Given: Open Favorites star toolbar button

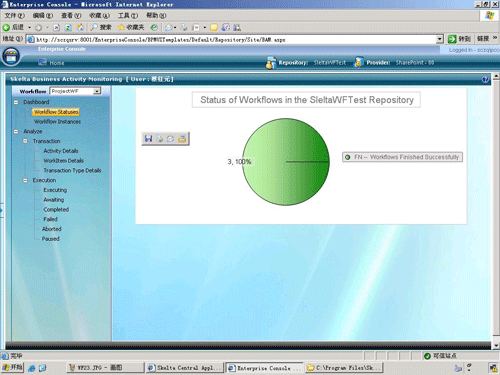Looking at the screenshot, I should click(131, 27).
